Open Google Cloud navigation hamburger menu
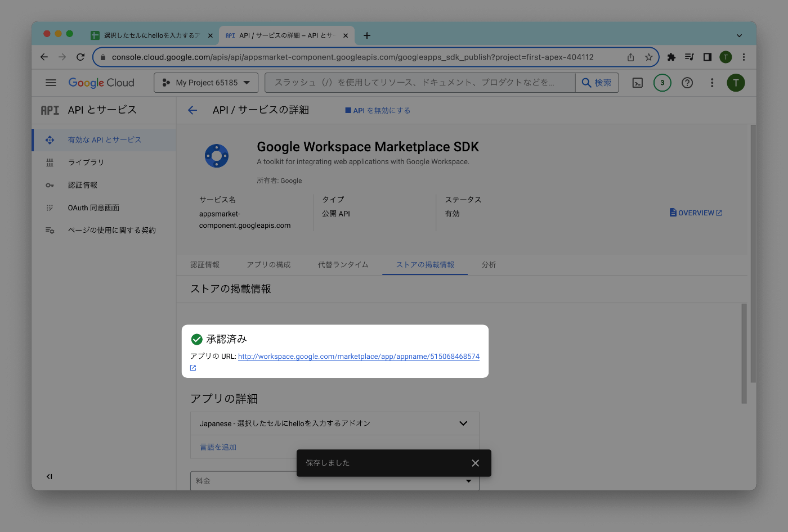788x532 pixels. [51, 83]
